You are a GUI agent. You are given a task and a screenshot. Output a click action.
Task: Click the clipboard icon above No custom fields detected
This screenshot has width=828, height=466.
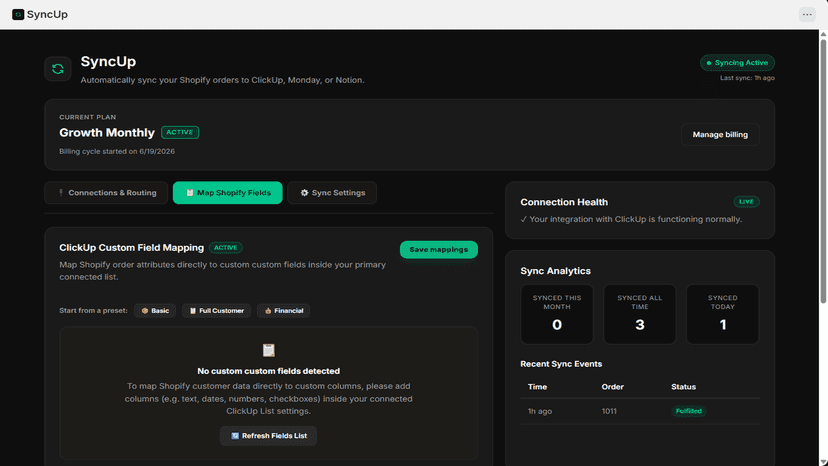[x=269, y=350]
